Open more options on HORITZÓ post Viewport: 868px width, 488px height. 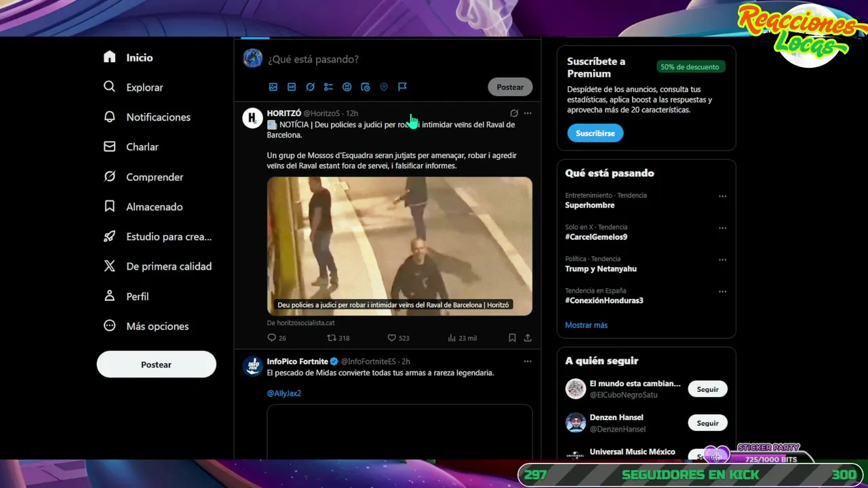pos(528,113)
